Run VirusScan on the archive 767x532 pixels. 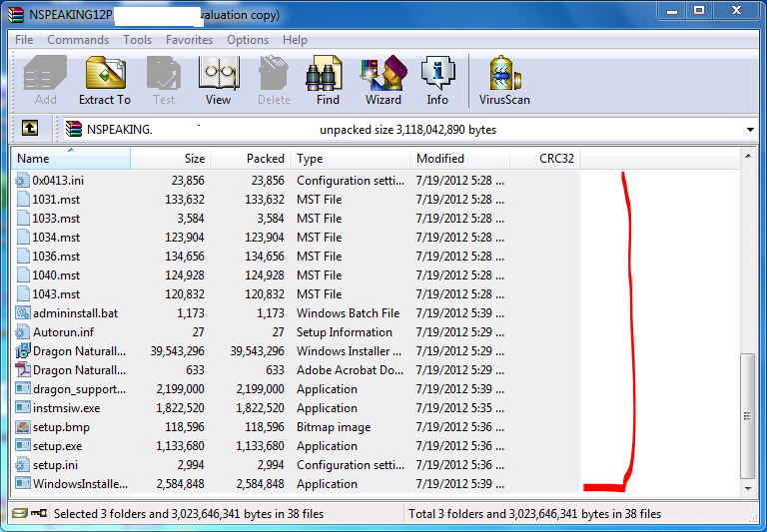[x=504, y=81]
